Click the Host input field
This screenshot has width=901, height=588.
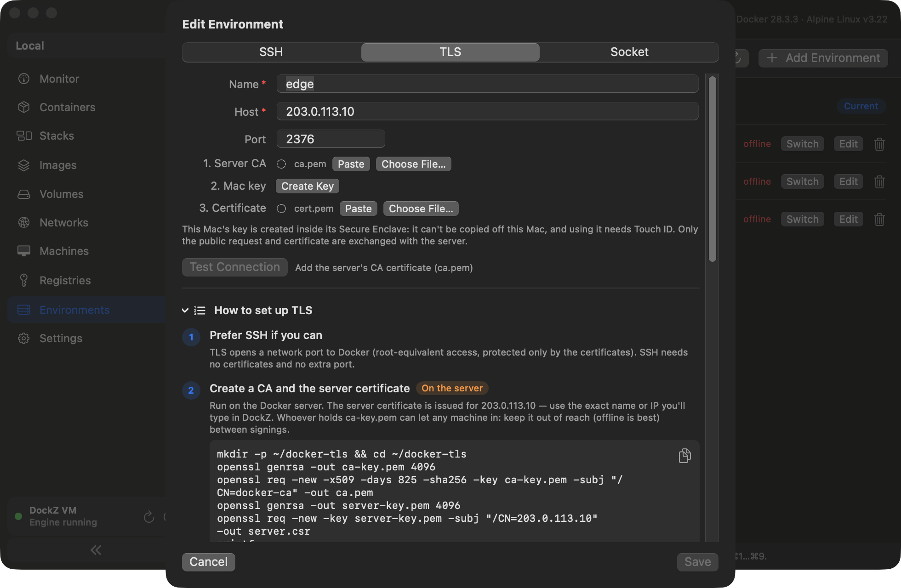pyautogui.click(x=487, y=111)
